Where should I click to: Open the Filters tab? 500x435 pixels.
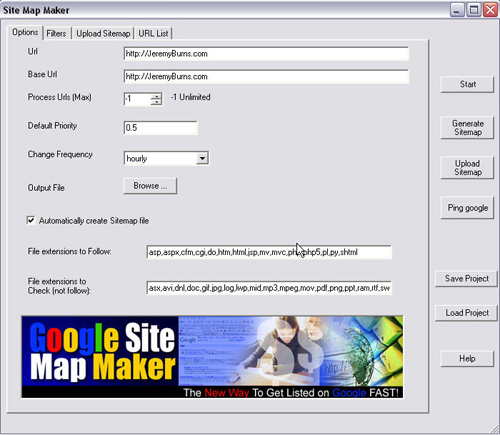pyautogui.click(x=56, y=33)
